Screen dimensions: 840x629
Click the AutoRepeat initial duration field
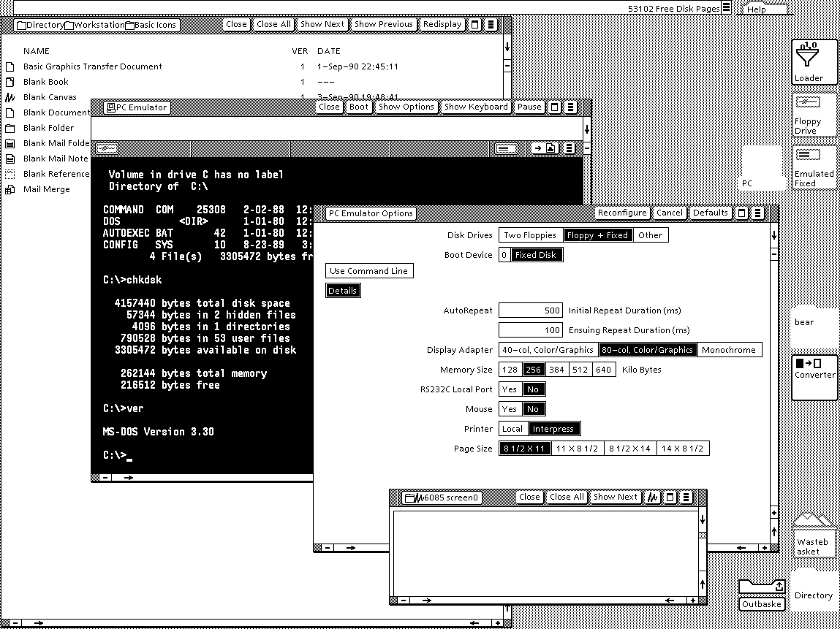point(531,310)
